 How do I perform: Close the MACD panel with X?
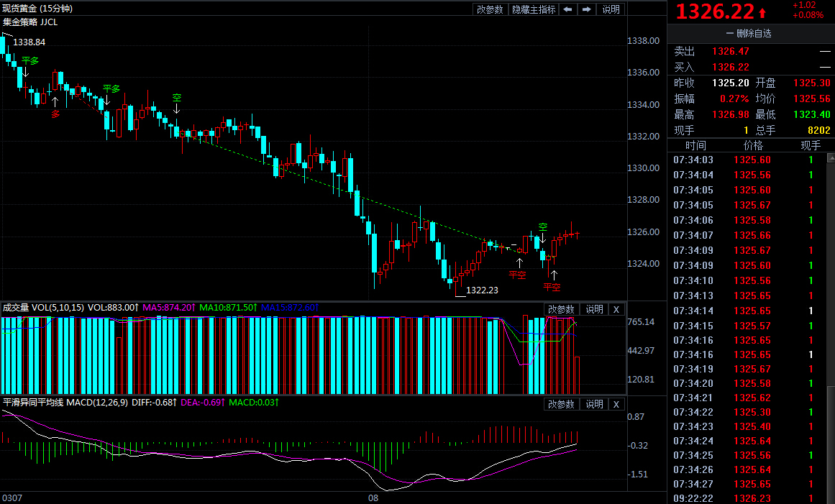pos(616,404)
